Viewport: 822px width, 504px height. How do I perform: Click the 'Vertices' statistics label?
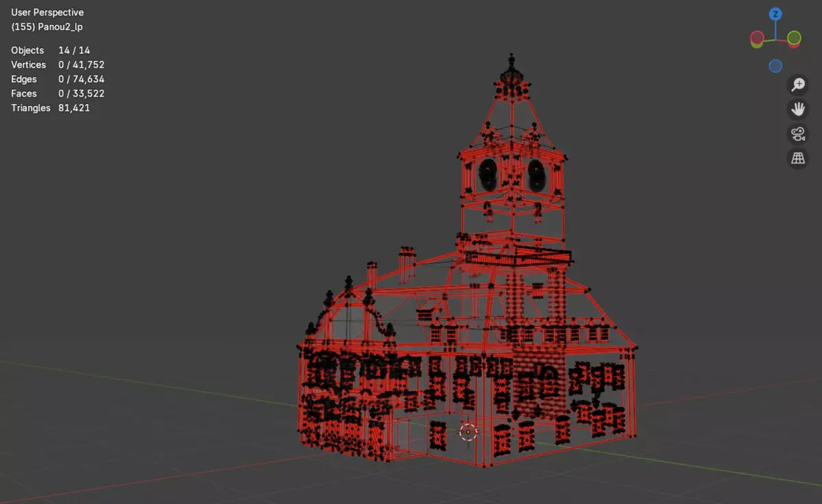pyautogui.click(x=29, y=64)
